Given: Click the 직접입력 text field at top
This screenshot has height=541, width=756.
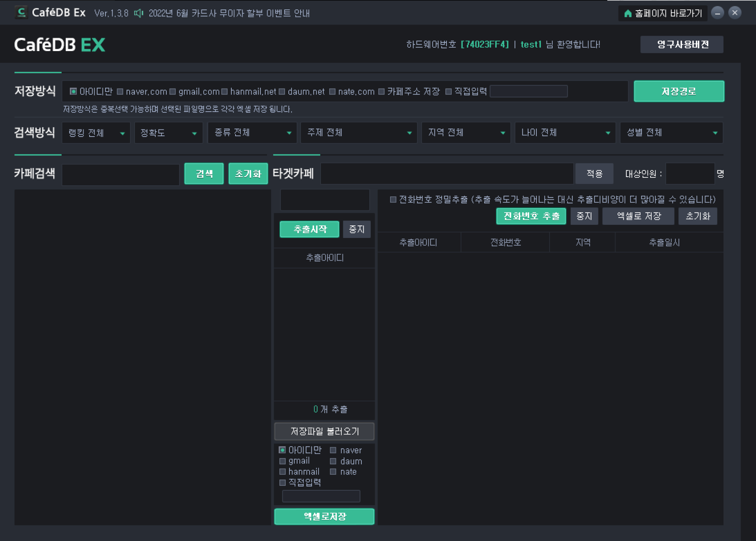Looking at the screenshot, I should pyautogui.click(x=528, y=91).
